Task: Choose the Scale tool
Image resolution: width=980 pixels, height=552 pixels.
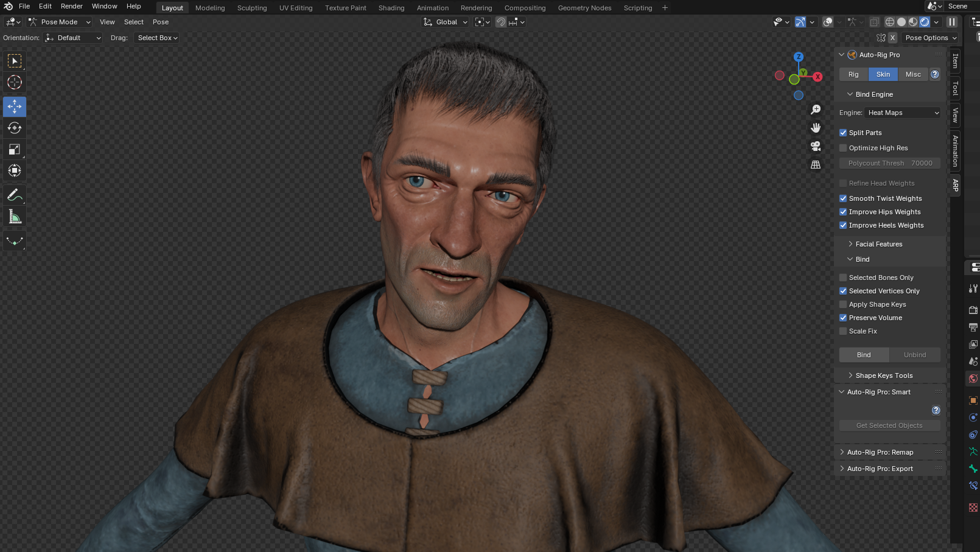Action: pos(15,150)
